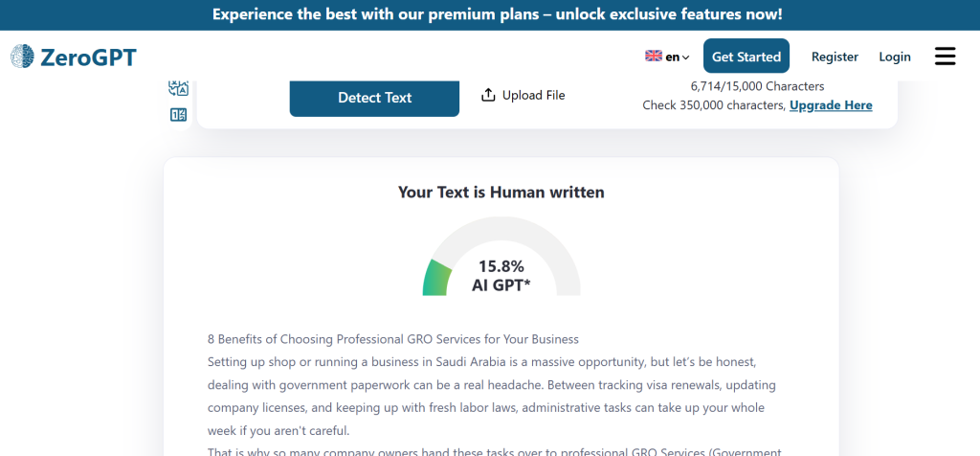Follow the Upgrade Here link
This screenshot has width=980, height=456.
(x=831, y=105)
